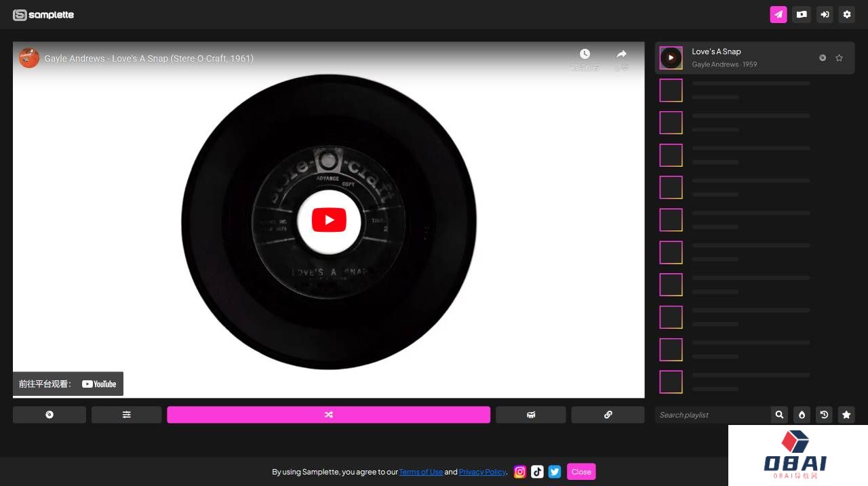The height and width of the screenshot is (486, 868).
Task: Open Samplette Instagram icon
Action: 520,472
